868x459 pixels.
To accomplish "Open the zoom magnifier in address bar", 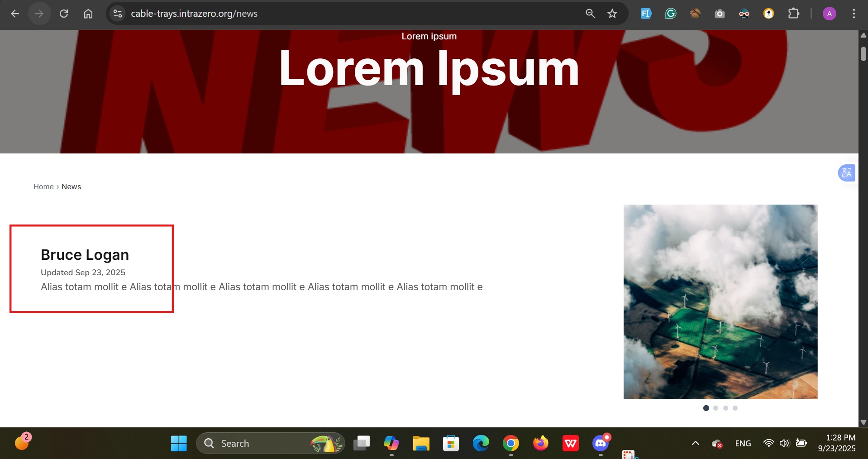I will click(590, 14).
